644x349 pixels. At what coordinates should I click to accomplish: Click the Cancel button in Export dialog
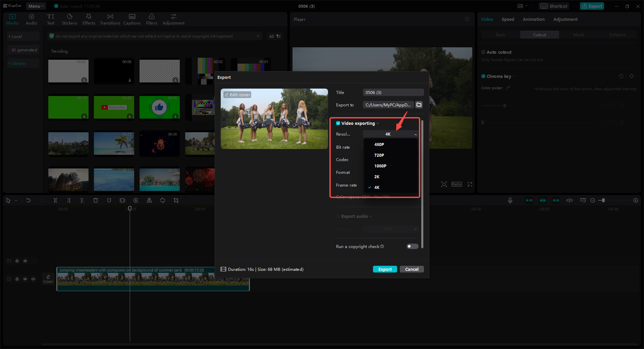[412, 269]
